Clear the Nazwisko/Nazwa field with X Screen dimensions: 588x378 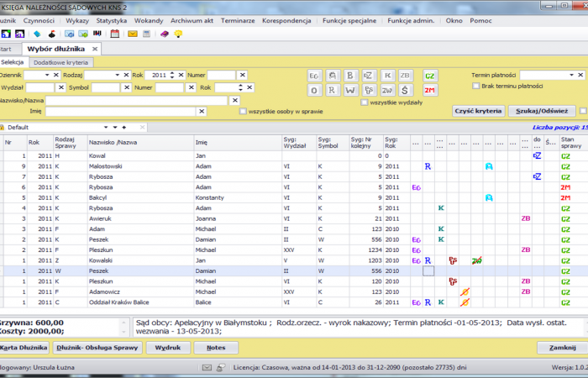click(x=234, y=101)
